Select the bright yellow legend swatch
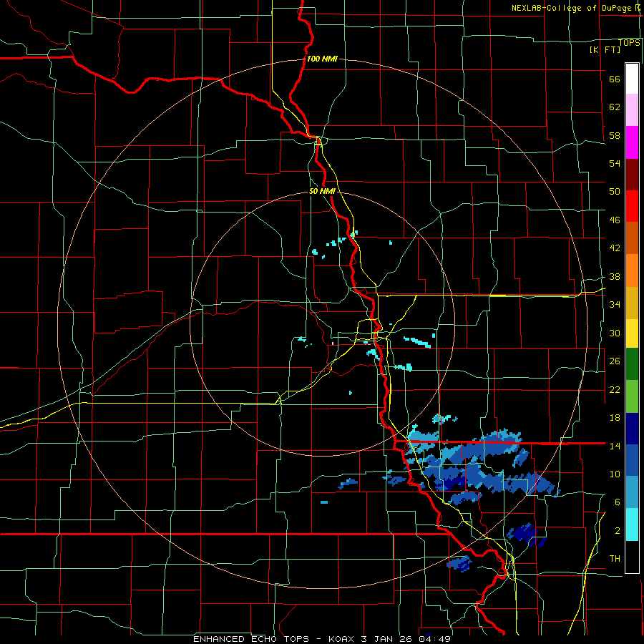The height and width of the screenshot is (644, 644). point(632,333)
